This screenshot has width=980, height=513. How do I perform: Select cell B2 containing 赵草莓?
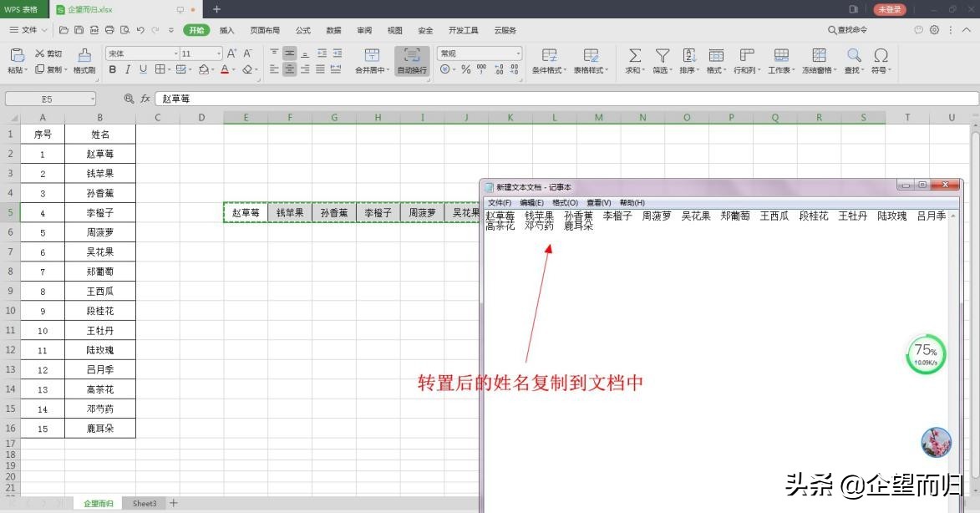pyautogui.click(x=100, y=154)
